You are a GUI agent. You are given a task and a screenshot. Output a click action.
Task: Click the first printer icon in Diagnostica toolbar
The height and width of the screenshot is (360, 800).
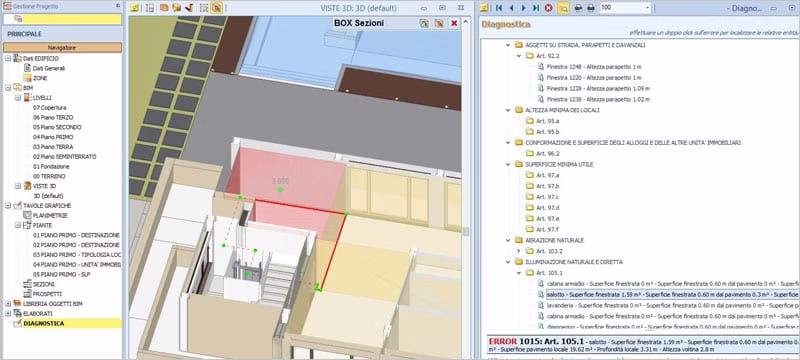click(579, 8)
